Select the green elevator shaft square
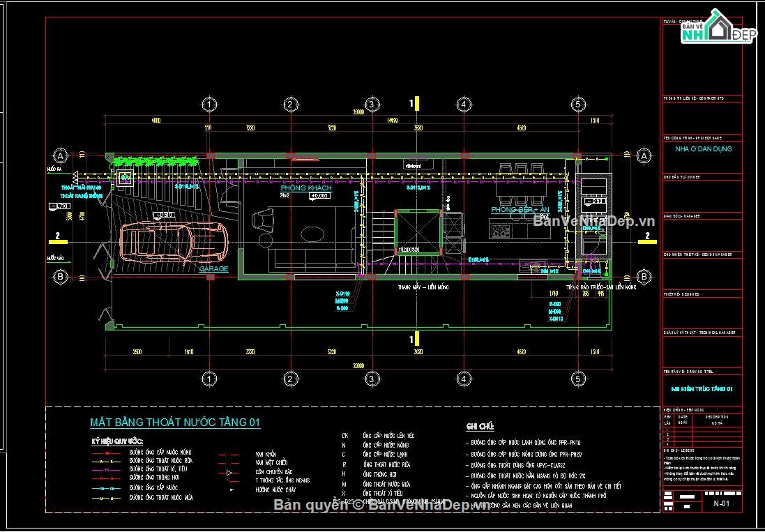Image resolution: width=765 pixels, height=532 pixels. click(418, 231)
